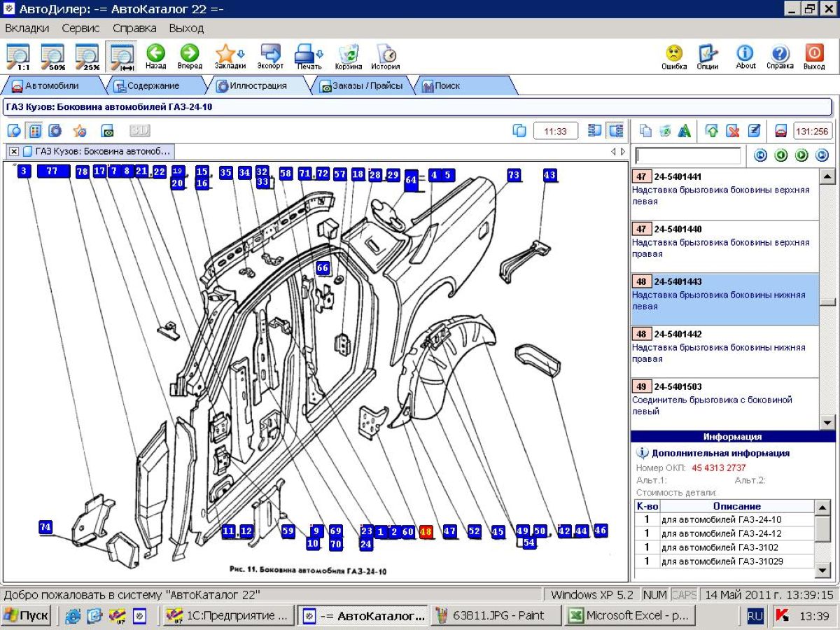Click the star bookmark icon in illustration toolbar
Image resolution: width=840 pixels, height=630 pixels.
coord(79,131)
